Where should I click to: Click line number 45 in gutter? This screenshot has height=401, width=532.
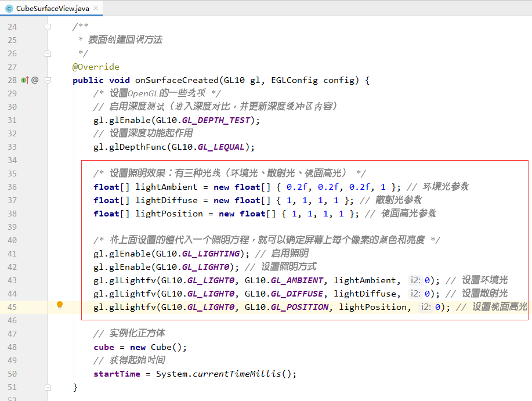pyautogui.click(x=12, y=307)
